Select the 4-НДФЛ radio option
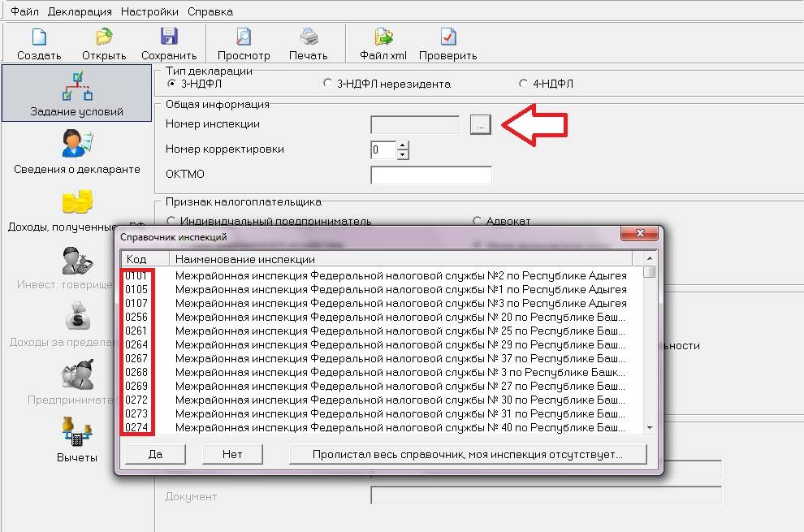Image resolution: width=804 pixels, height=532 pixels. tap(523, 84)
